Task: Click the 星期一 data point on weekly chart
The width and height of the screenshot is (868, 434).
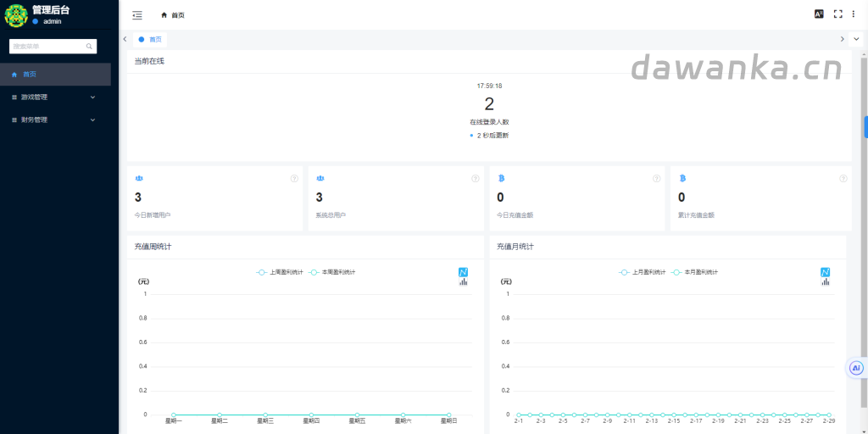Action: pos(173,415)
